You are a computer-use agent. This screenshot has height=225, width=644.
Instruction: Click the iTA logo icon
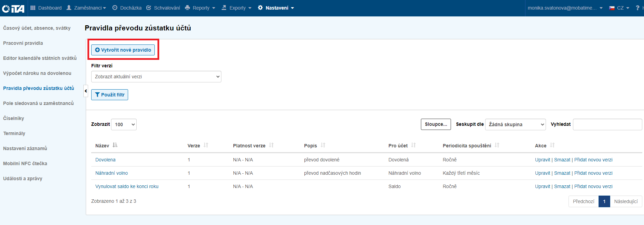[x=13, y=8]
